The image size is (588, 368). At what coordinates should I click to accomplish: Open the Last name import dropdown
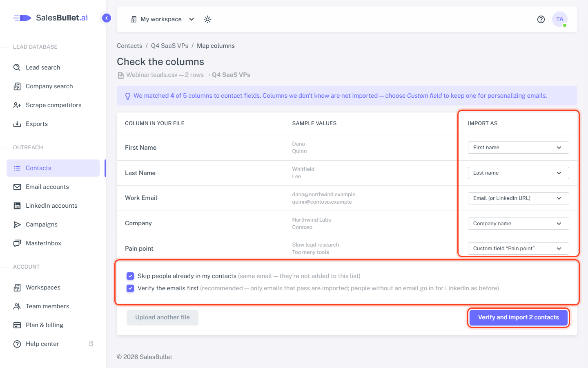point(518,173)
